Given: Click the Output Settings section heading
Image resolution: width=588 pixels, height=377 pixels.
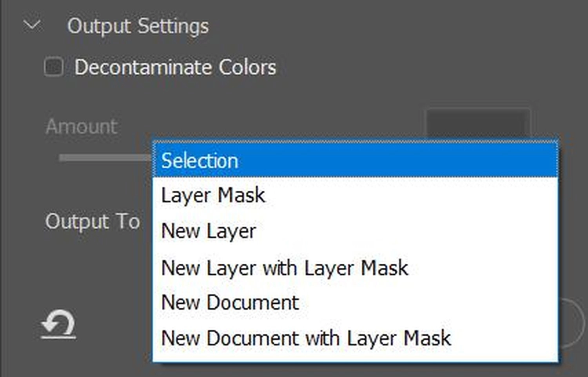Looking at the screenshot, I should (138, 27).
